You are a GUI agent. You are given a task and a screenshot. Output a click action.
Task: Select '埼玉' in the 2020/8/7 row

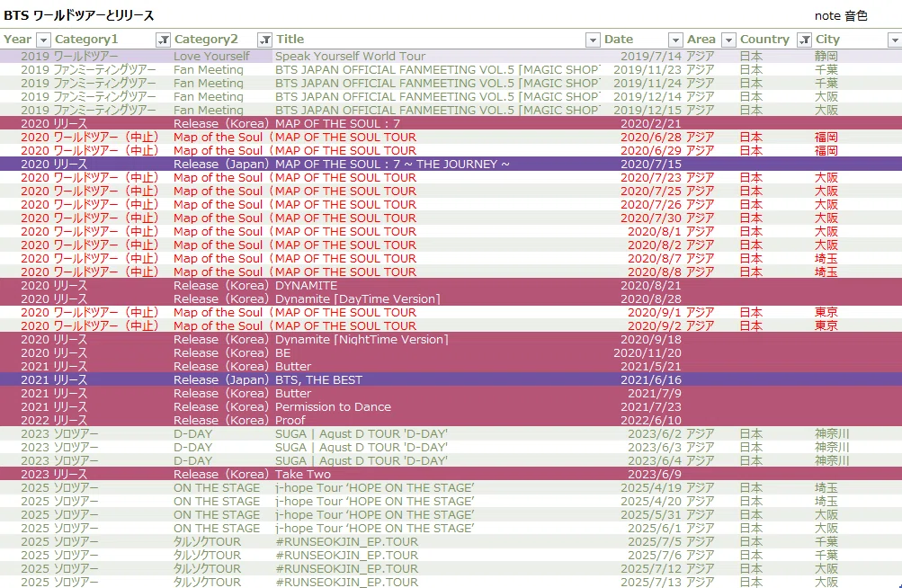coord(826,258)
